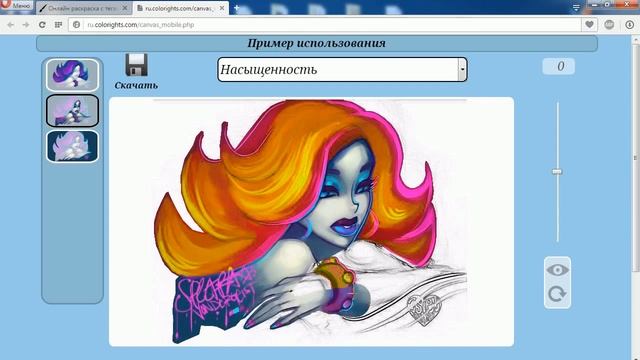Select the first purple-hair thumbnail
Image resolution: width=640 pixels, height=360 pixels.
pyautogui.click(x=72, y=75)
